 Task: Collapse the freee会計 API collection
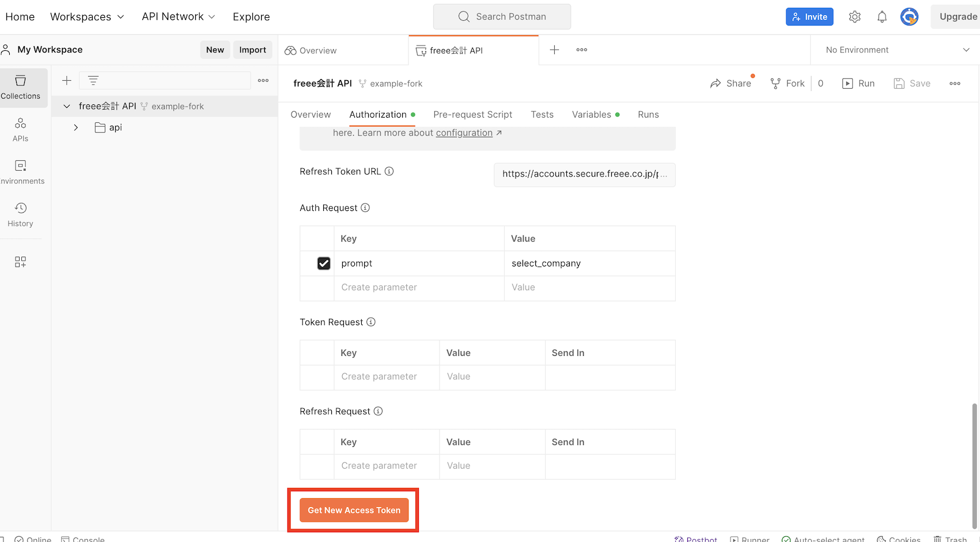pyautogui.click(x=66, y=106)
